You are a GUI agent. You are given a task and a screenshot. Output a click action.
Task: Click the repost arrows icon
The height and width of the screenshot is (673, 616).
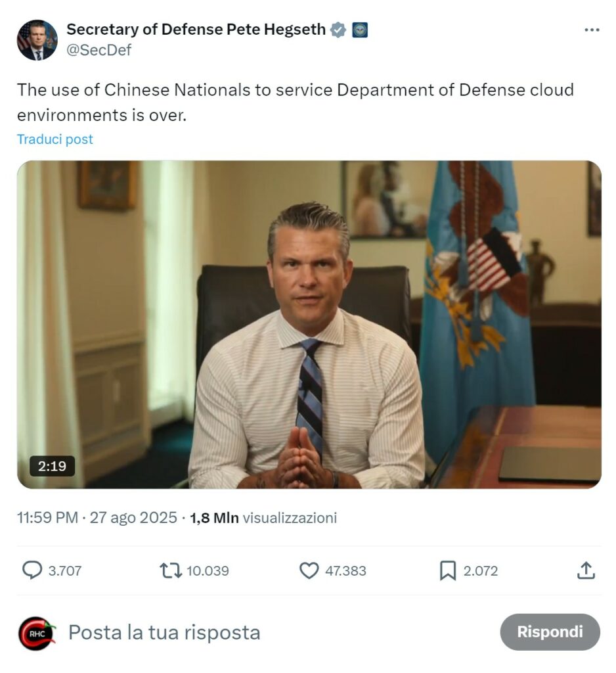tap(170, 570)
